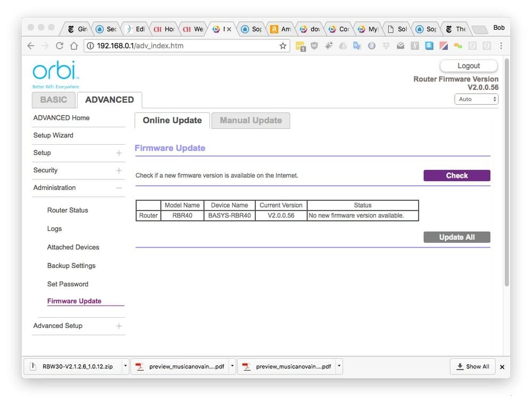
Task: Bookmark this page with the star icon
Action: 283,46
